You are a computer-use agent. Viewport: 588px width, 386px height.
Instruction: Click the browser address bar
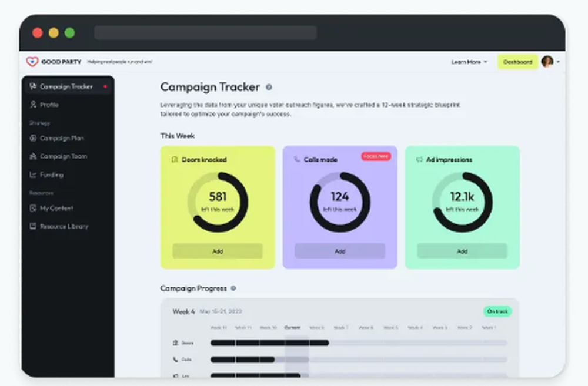point(205,32)
